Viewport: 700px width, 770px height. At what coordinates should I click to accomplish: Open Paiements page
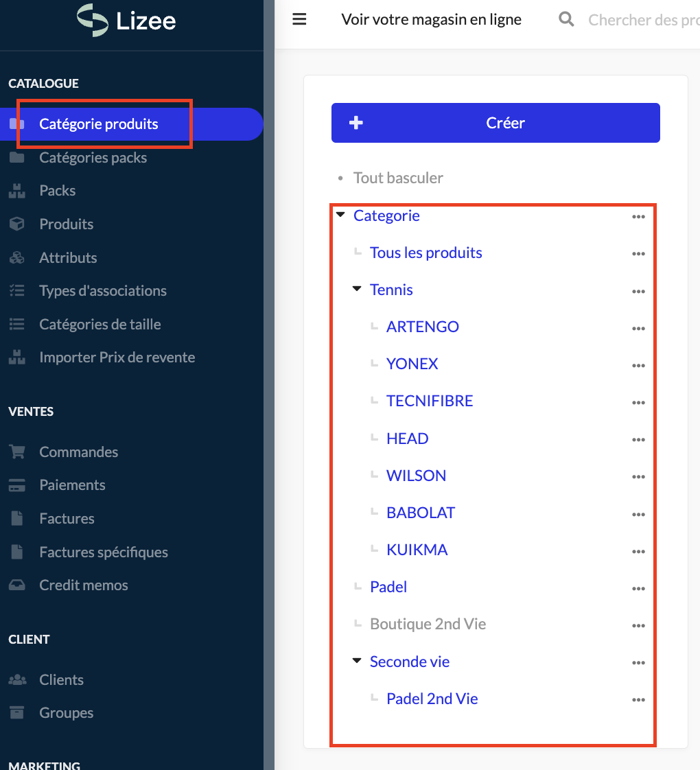tap(72, 485)
